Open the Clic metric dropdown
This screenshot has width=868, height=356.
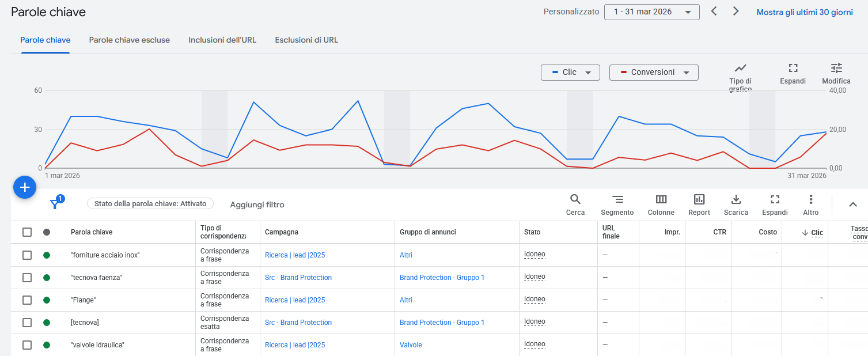tap(570, 73)
